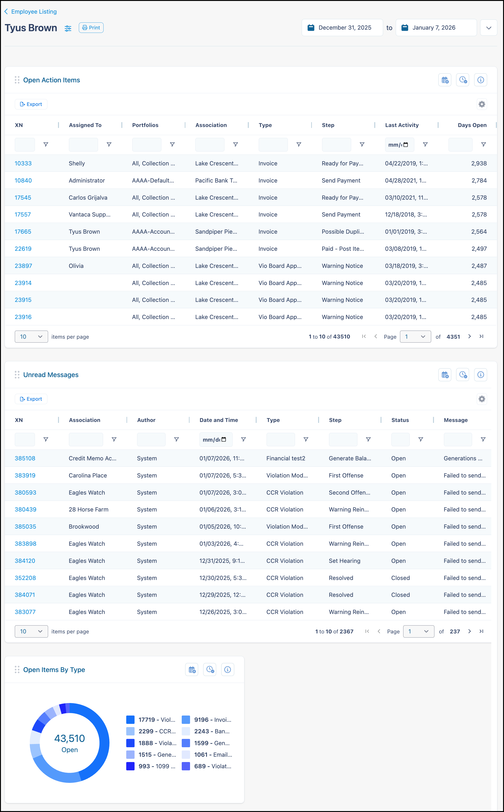Open info icon for Open Items By Type
The width and height of the screenshot is (504, 812).
(x=228, y=669)
